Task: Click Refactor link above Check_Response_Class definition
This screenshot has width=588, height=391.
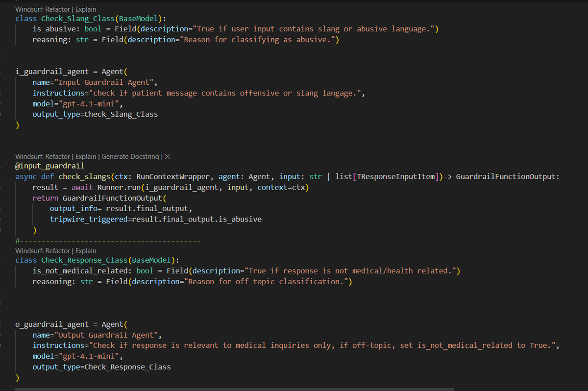Action: click(58, 250)
